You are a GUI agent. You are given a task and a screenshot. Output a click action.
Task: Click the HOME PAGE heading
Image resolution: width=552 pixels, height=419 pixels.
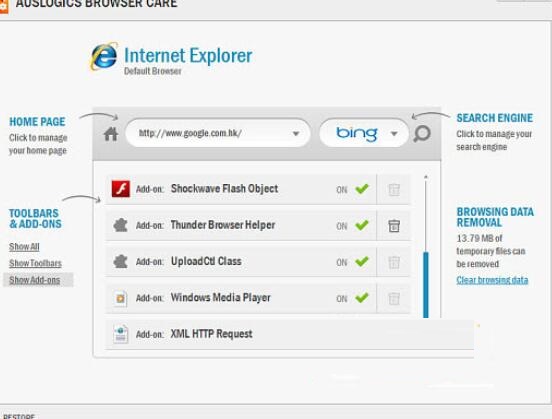[37, 122]
